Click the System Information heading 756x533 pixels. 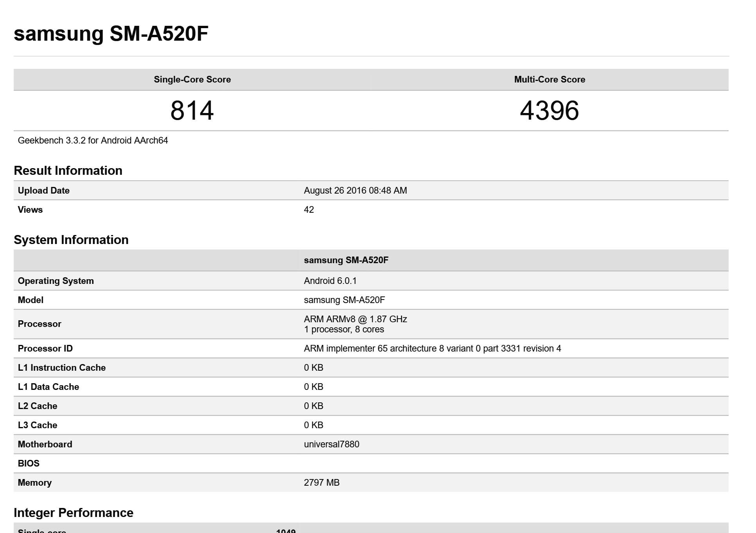71,240
